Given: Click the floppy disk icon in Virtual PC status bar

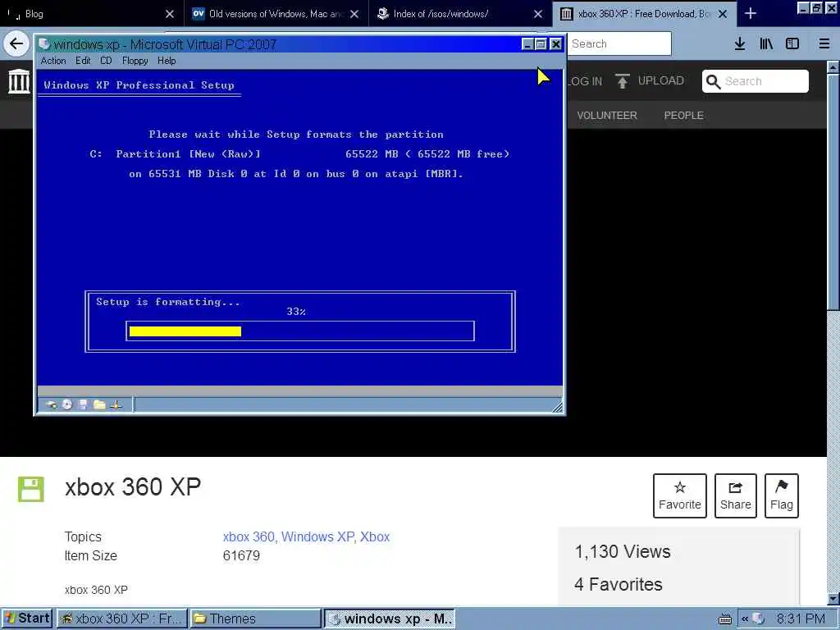Looking at the screenshot, I should (83, 404).
